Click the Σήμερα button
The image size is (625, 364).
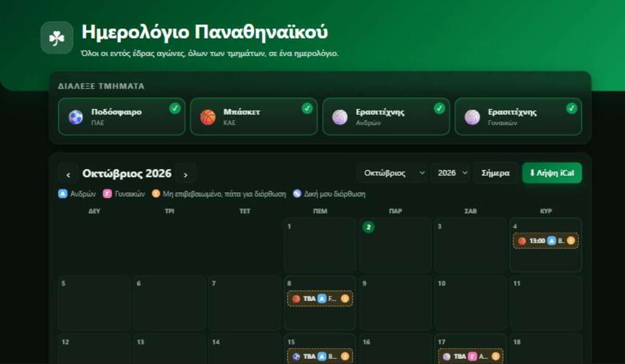click(496, 173)
